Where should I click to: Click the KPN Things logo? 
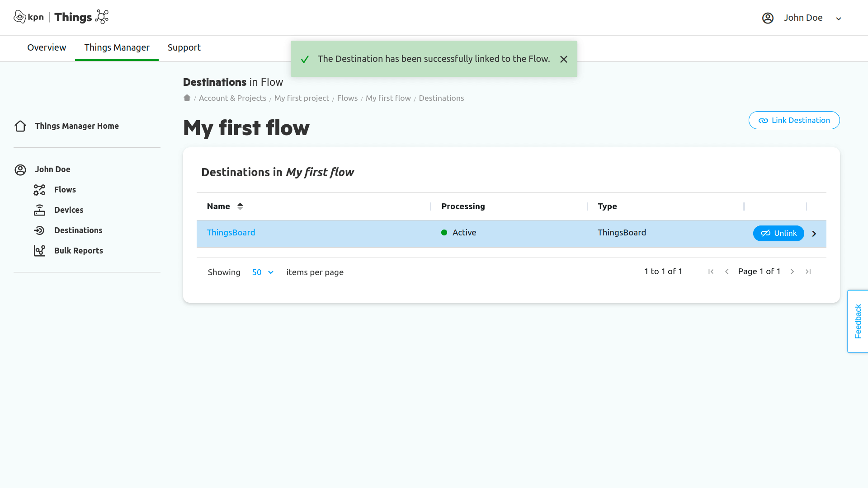pos(61,17)
